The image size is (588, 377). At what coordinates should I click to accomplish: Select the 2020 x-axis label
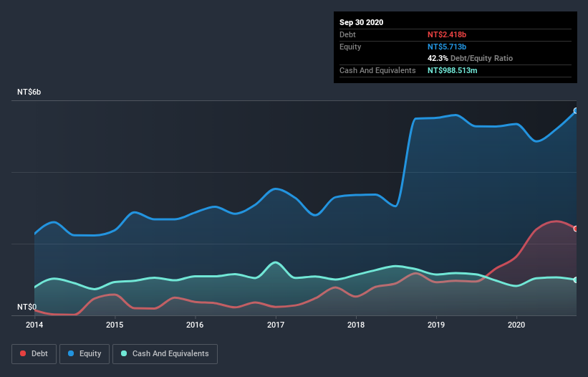click(x=516, y=325)
